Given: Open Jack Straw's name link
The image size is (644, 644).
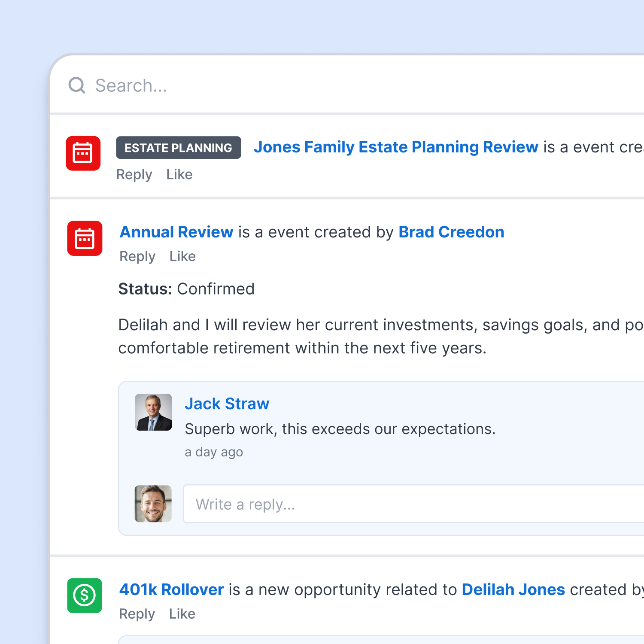Looking at the screenshot, I should pos(227,404).
